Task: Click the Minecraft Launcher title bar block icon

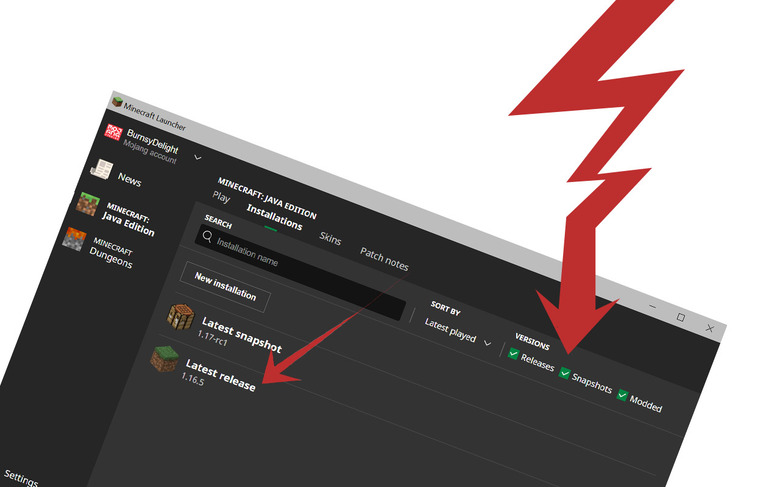Action: tap(117, 102)
